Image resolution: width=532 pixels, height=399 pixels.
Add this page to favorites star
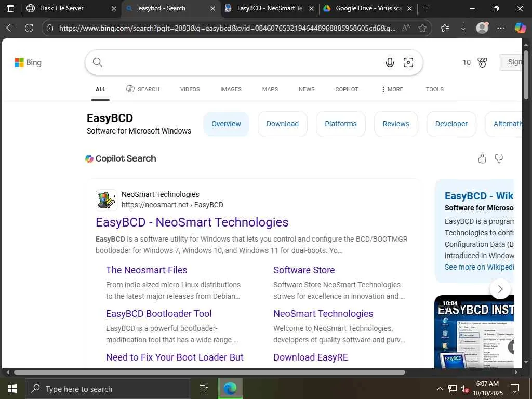point(422,28)
